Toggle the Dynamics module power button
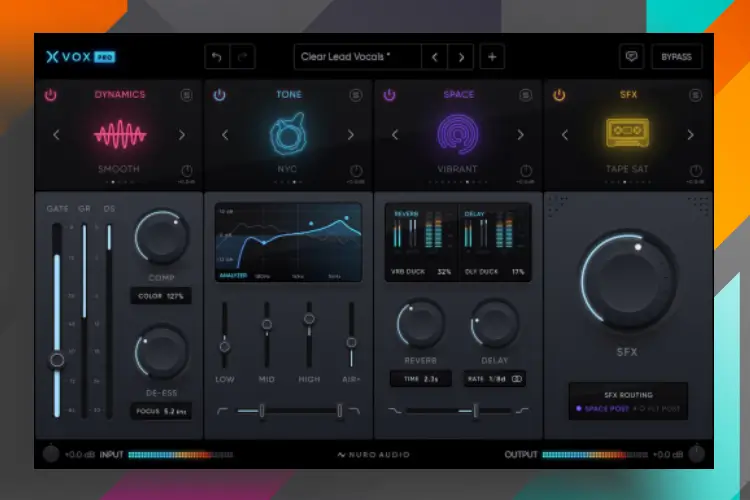 (x=50, y=95)
